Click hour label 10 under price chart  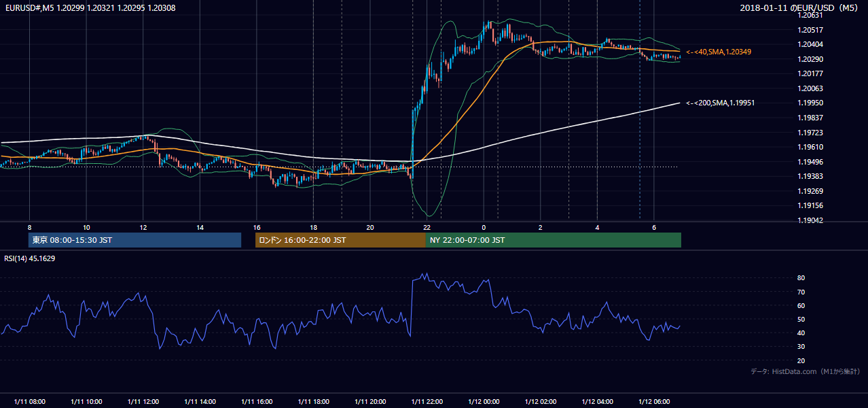point(86,227)
